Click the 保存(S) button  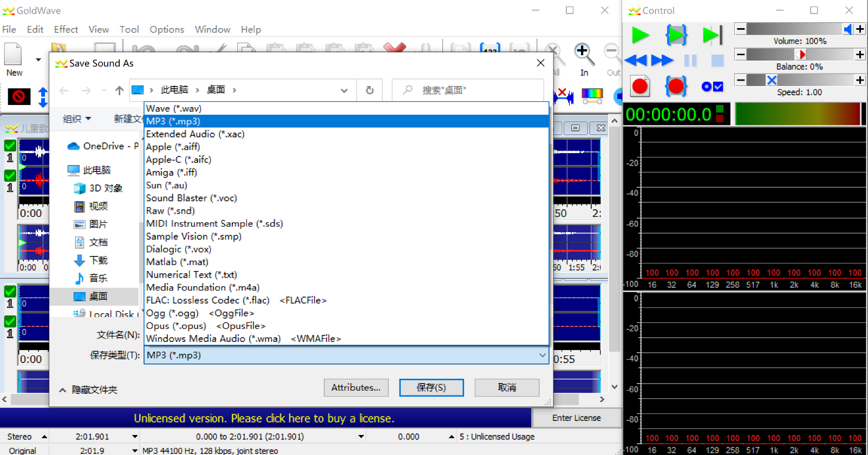click(431, 387)
